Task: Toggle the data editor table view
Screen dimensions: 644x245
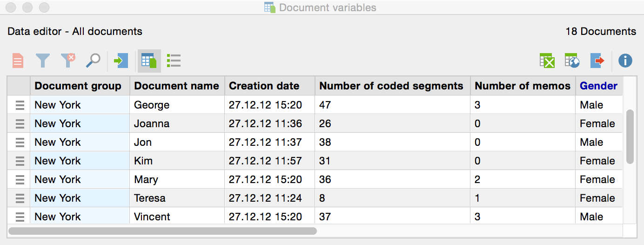Action: (149, 61)
